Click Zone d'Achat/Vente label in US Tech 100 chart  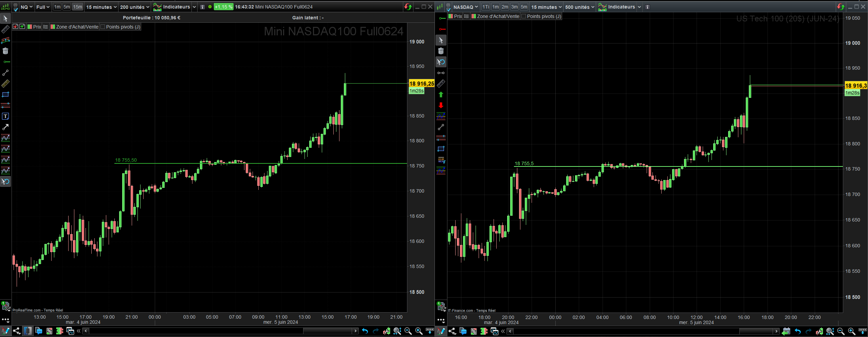pyautogui.click(x=498, y=16)
